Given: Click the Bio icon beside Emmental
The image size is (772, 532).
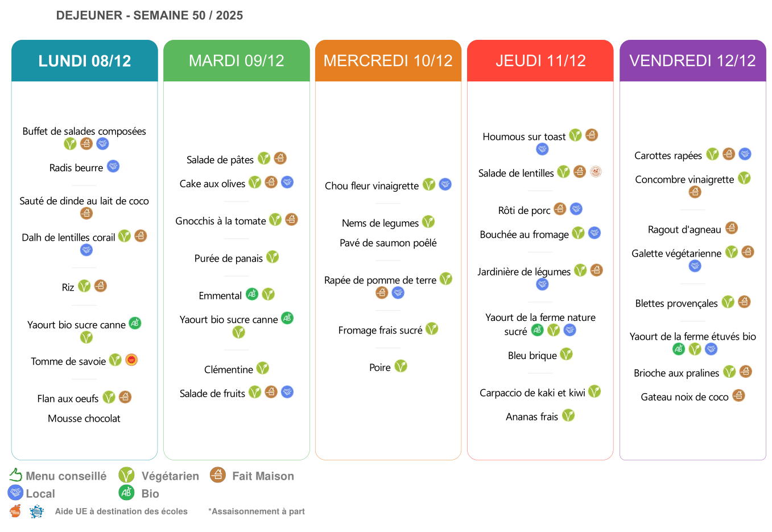Looking at the screenshot, I should pyautogui.click(x=252, y=294).
